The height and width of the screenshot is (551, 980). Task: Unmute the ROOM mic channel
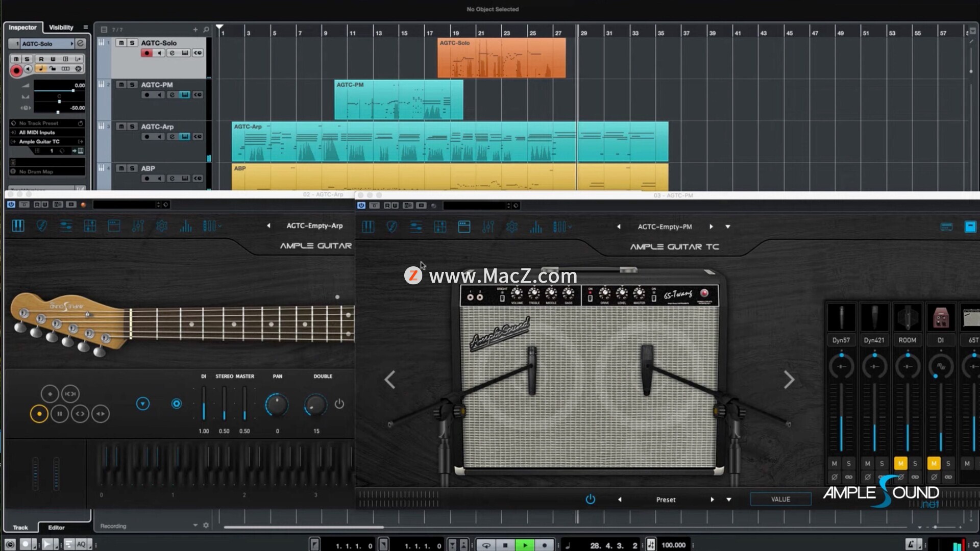[900, 463]
